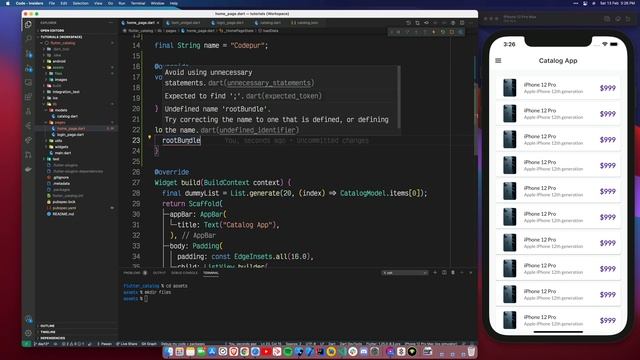640x360 pixels.
Task: Open the Explorer view in activity bar
Action: coord(28,25)
